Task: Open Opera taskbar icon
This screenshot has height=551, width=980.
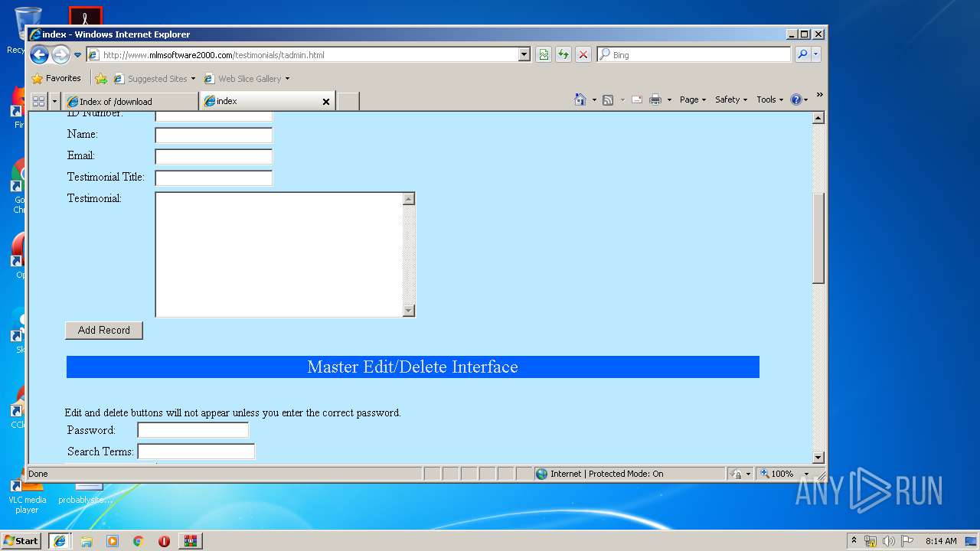Action: [x=164, y=541]
